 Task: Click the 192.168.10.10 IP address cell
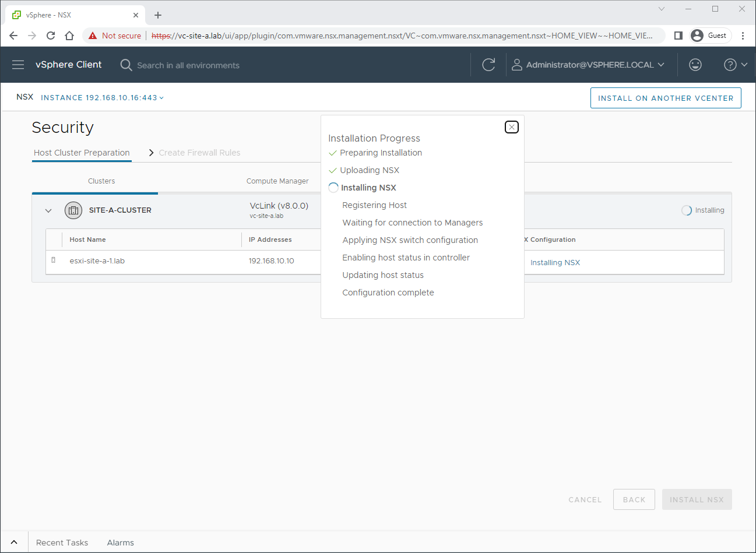point(271,260)
